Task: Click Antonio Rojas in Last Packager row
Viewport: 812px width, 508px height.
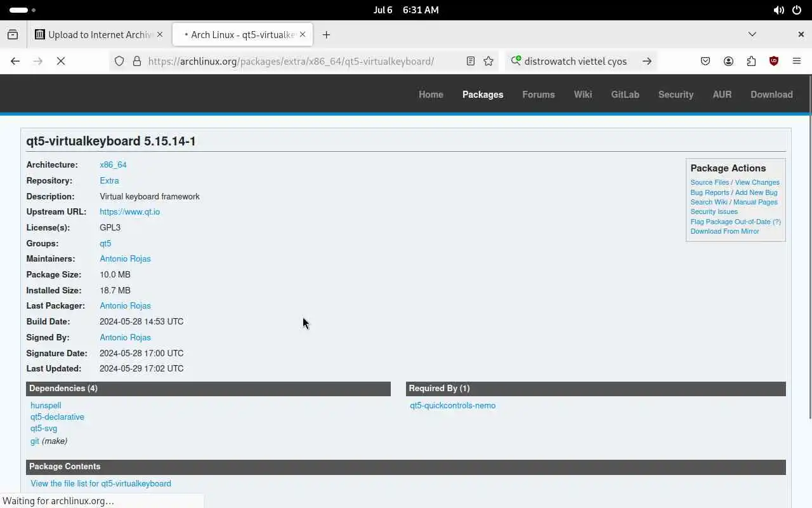Action: (125, 305)
